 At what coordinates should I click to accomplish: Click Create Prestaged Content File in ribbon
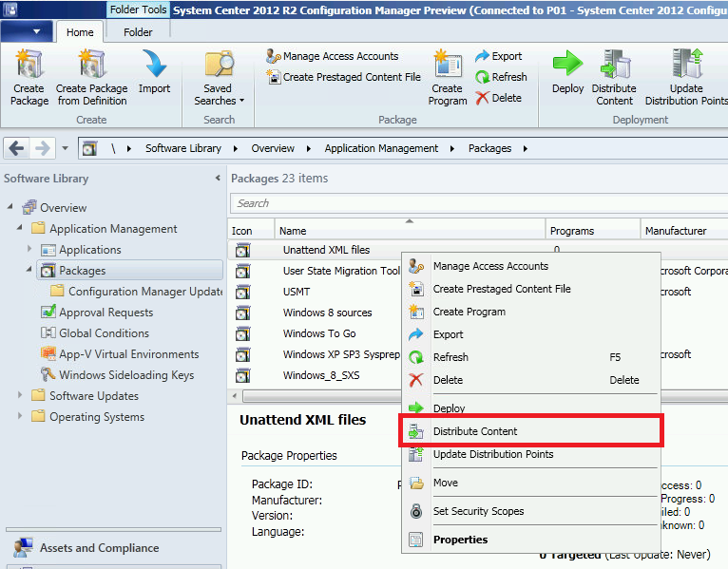pos(344,77)
